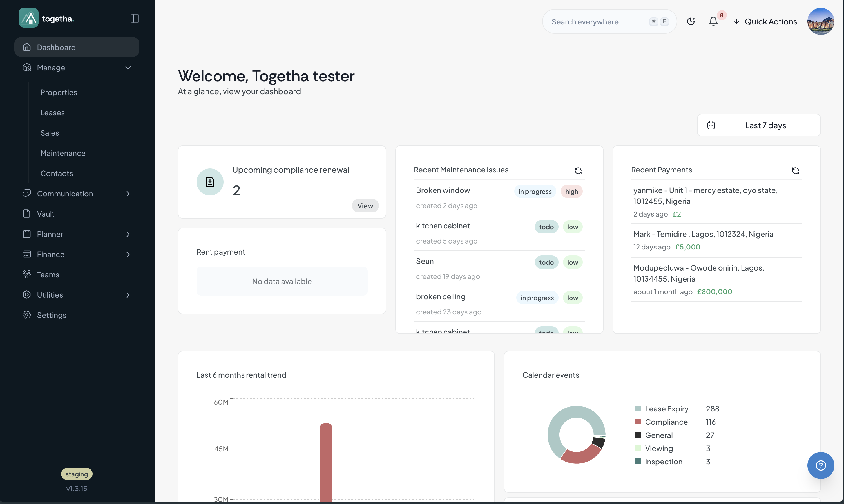
Task: Expand the Finance submenu arrow
Action: tap(128, 254)
